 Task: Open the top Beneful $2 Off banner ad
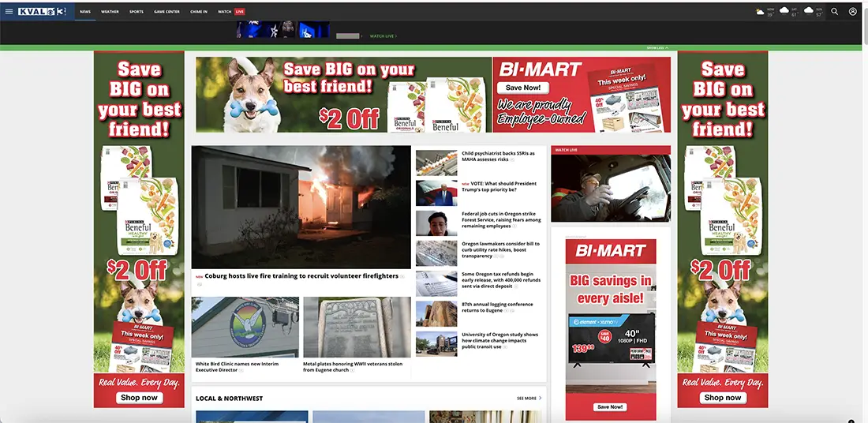[343, 95]
